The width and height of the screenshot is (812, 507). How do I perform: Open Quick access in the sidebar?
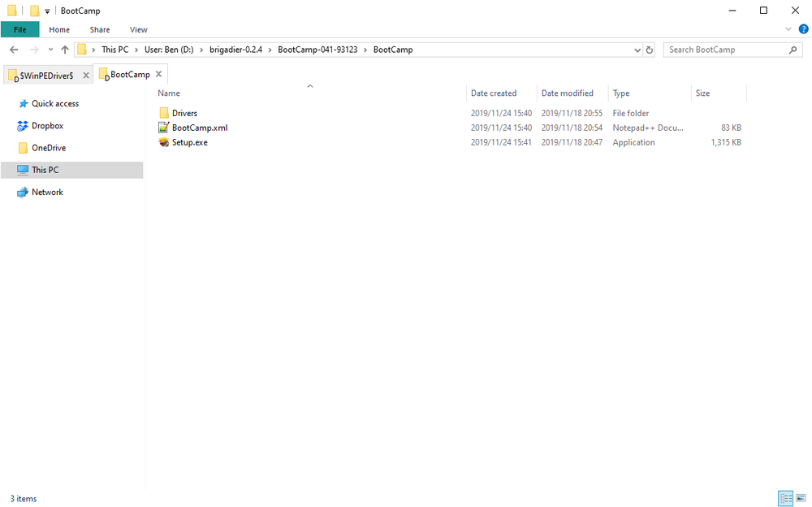(x=55, y=104)
